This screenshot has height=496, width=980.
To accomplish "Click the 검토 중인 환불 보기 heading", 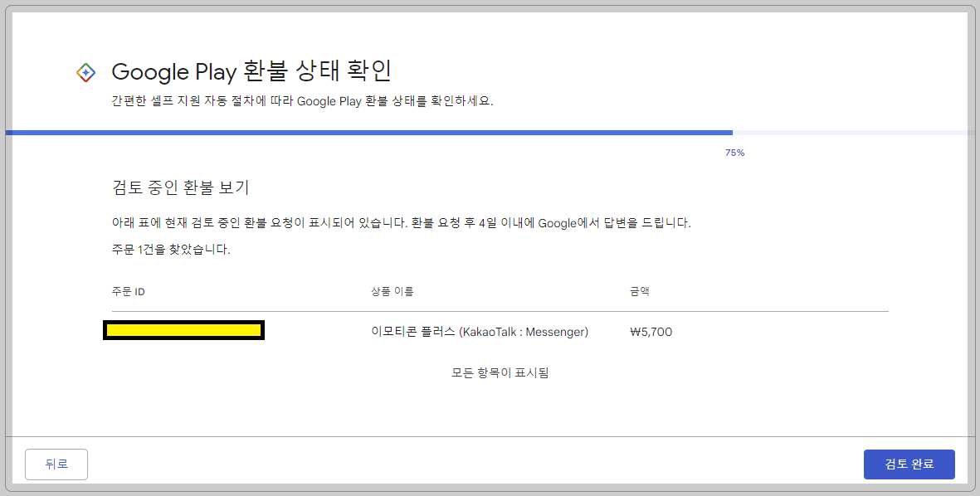I will (181, 187).
